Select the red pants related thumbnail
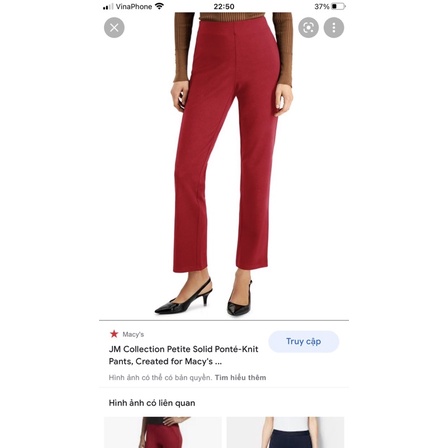 [163, 432]
